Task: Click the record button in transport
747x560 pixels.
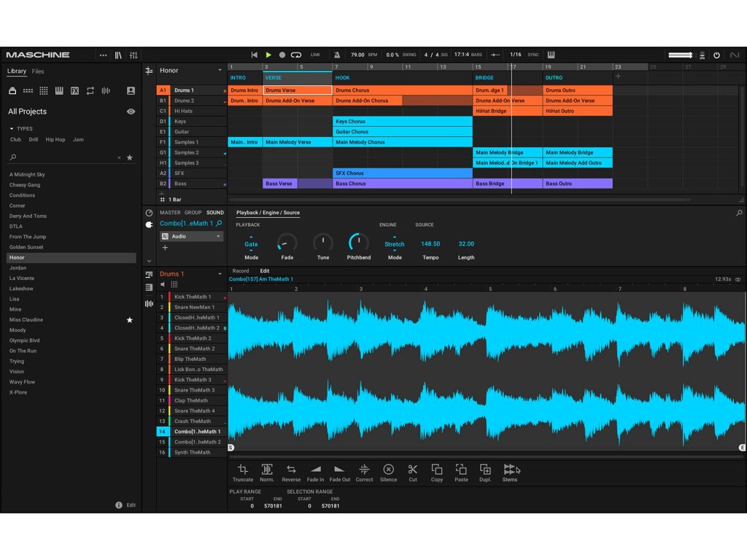Action: tap(282, 55)
